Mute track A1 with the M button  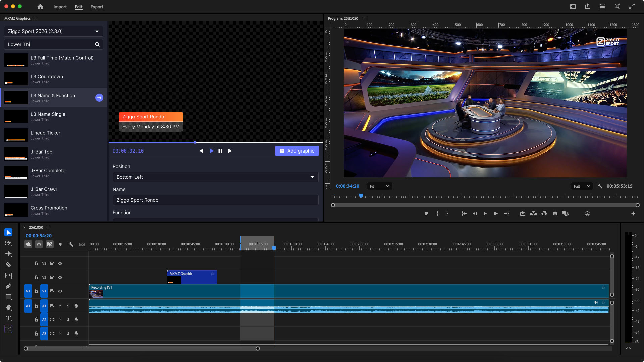coord(60,306)
